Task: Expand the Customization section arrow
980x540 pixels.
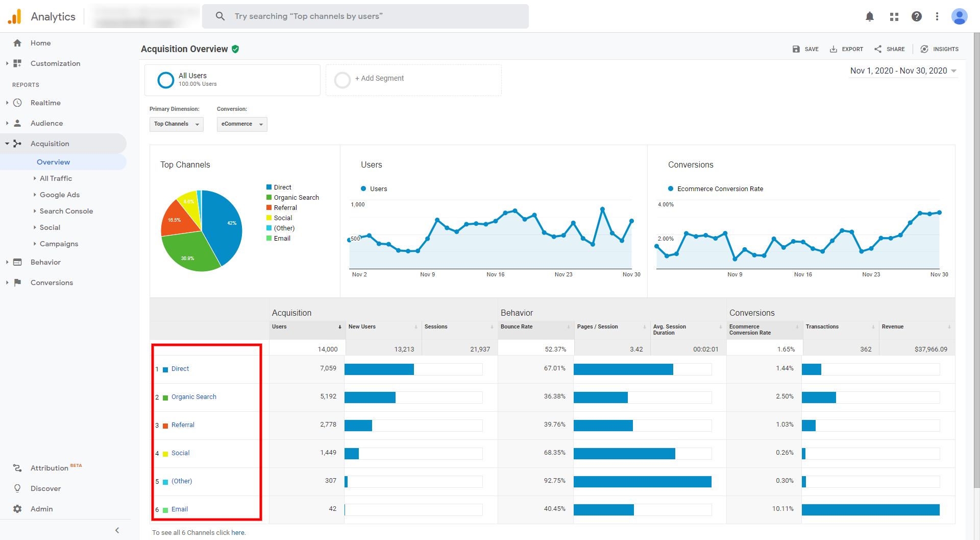Action: click(7, 63)
